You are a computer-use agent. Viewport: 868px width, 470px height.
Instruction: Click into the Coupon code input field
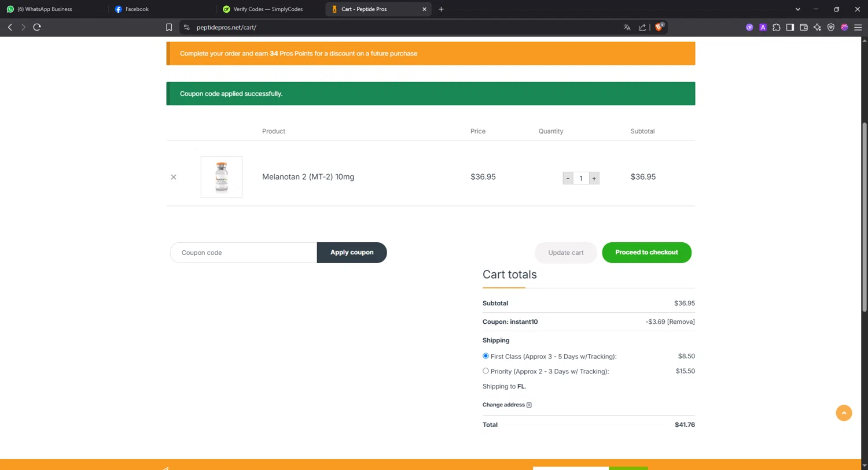[244, 253]
